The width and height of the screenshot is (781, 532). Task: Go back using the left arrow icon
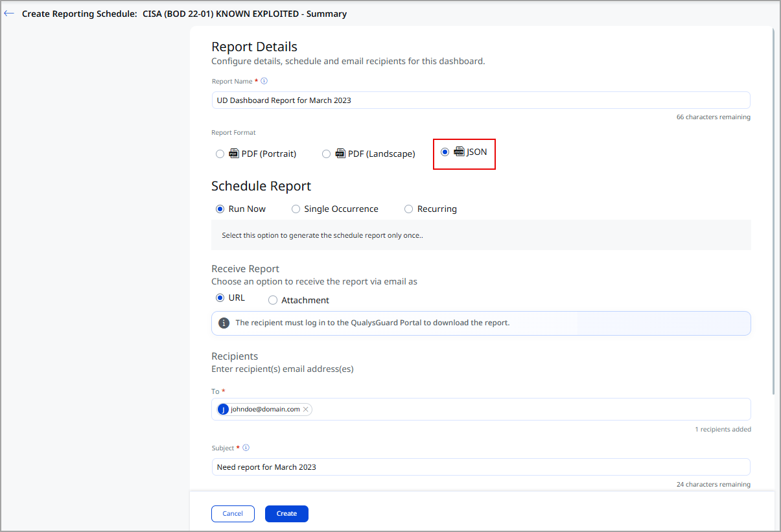coord(9,13)
